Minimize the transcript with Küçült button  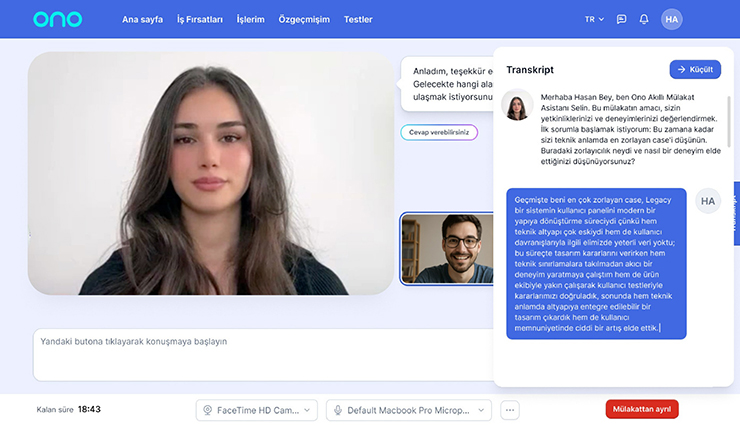tap(695, 69)
